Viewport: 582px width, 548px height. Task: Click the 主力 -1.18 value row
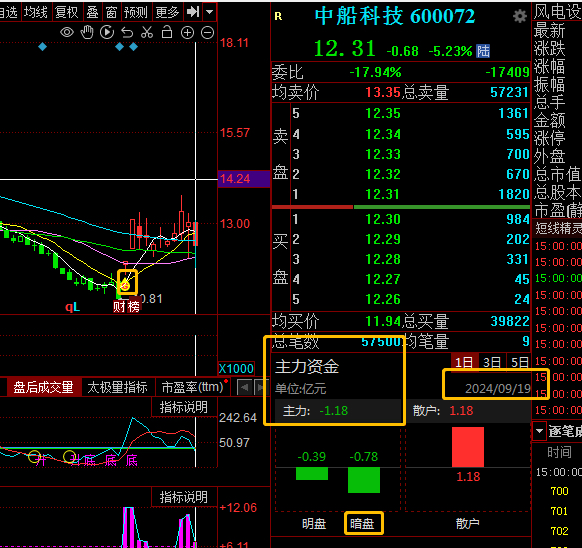338,411
